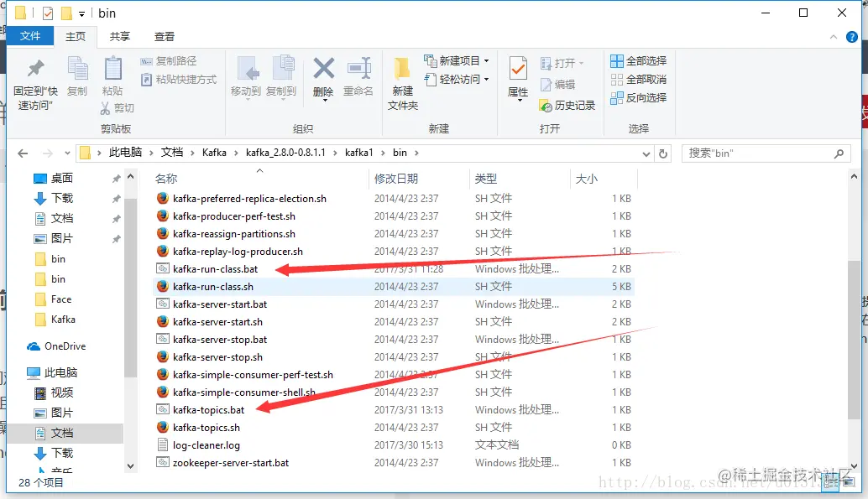The image size is (868, 499).
Task: Sort by the Size column header
Action: coord(604,179)
